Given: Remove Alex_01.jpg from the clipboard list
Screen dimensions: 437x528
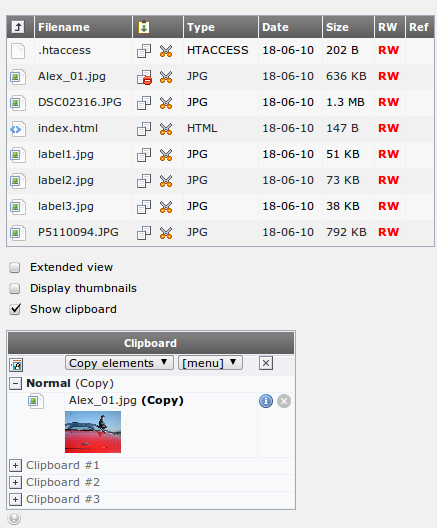Looking at the screenshot, I should (x=284, y=401).
